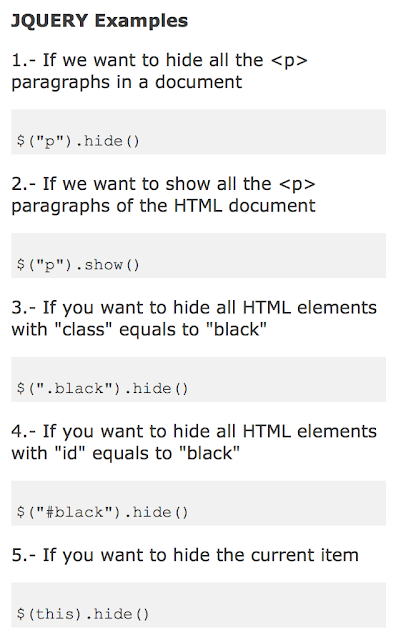Viewport: 396px width, 640px height.
Task: Click the word "HTML document" in example 2
Action: click(x=245, y=206)
